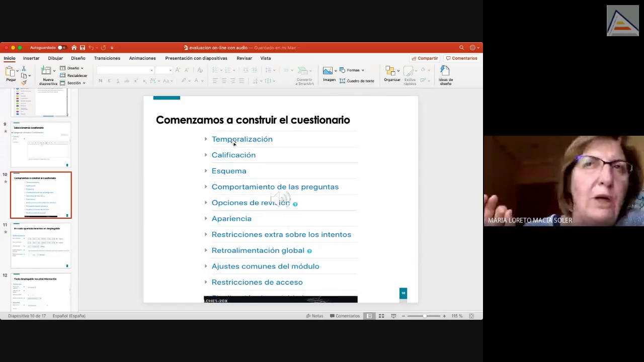Screen dimensions: 644x362
Task: Redo the last action
Action: 103,48
